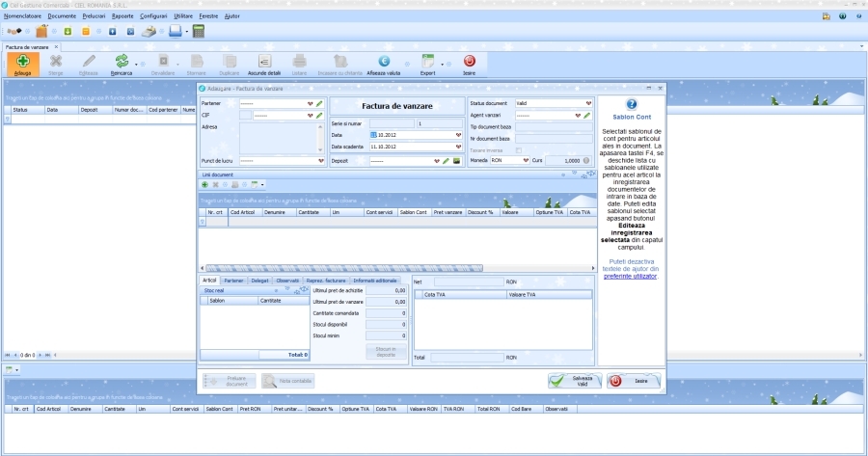
Task: Click the green Adauga toolbar icon
Action: [x=22, y=62]
